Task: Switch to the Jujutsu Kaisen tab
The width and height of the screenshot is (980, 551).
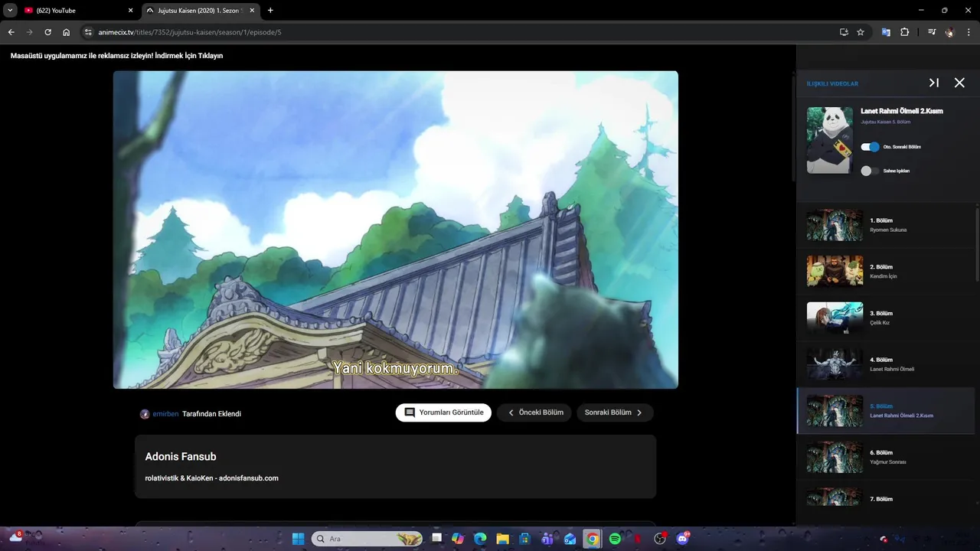Action: (201, 11)
